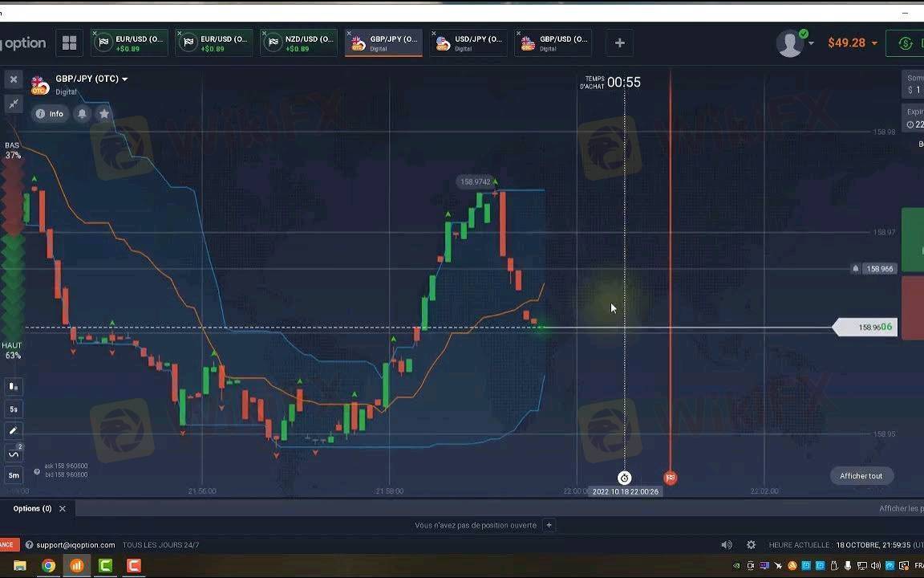The height and width of the screenshot is (578, 924).
Task: Close the USD/JPY asset tab
Action: [x=434, y=33]
